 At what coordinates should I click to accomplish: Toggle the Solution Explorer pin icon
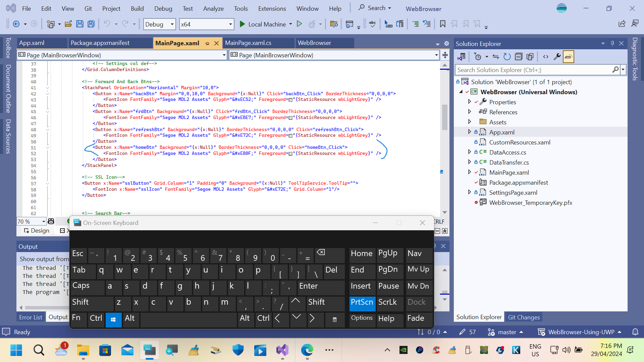(x=612, y=44)
